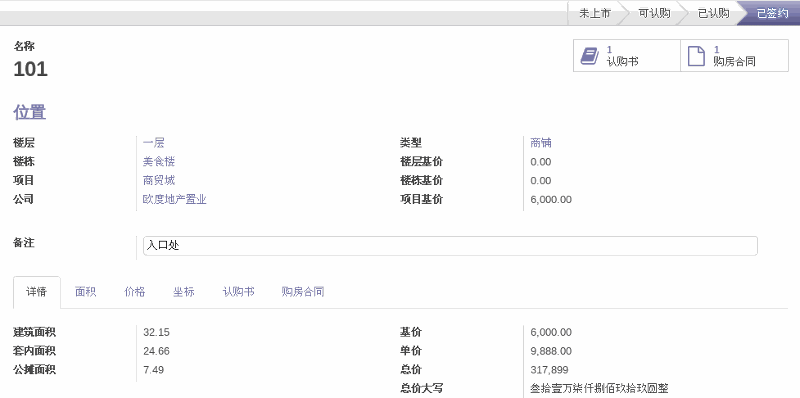Click the book icon for 认购书
Viewport: 800px width, 398px height.
590,56
